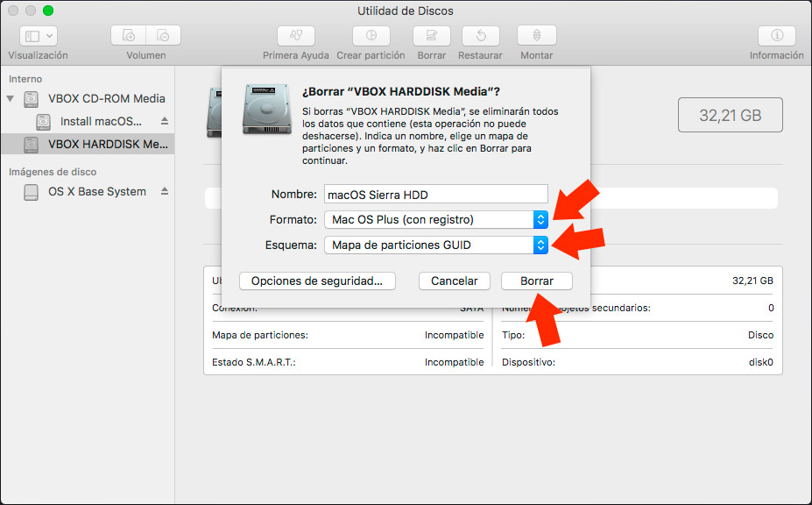Click the add volume icon
Screen dimensions: 812x505
pyautogui.click(x=129, y=35)
